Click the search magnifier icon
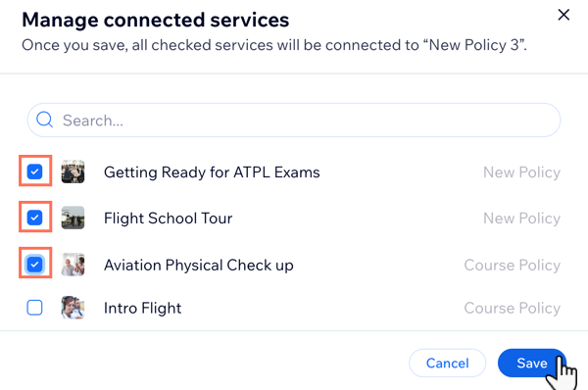Screen dimensions: 588x390 tap(44, 120)
